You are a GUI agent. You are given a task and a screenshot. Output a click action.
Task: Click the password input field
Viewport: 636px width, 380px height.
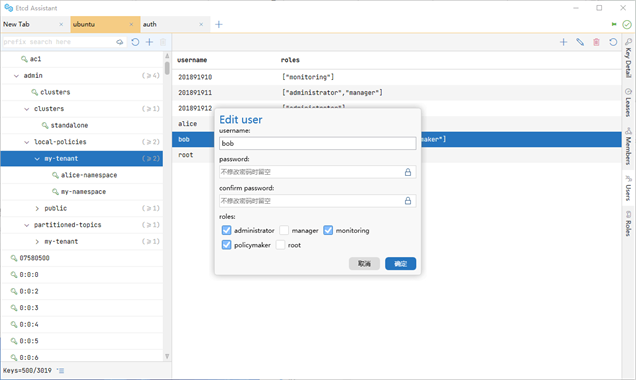pyautogui.click(x=318, y=172)
